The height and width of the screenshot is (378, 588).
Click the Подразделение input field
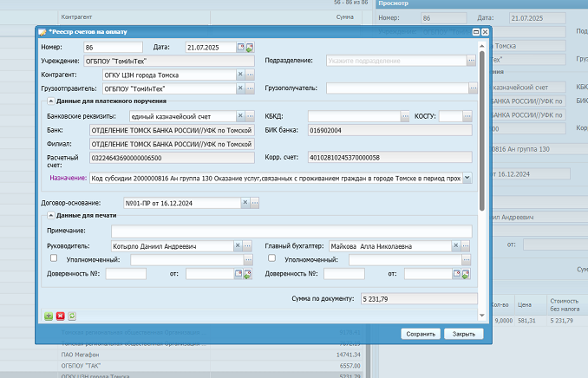[396, 61]
